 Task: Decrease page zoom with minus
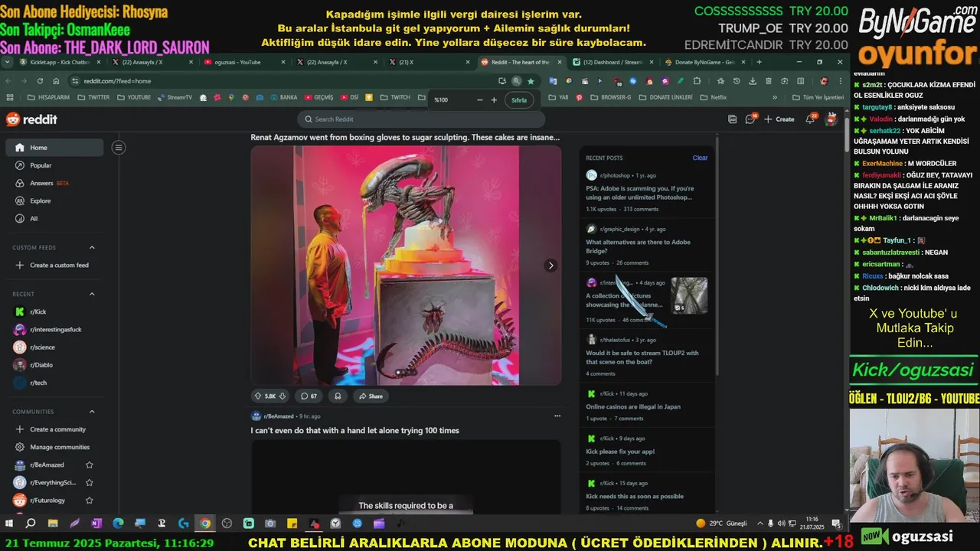(x=479, y=100)
